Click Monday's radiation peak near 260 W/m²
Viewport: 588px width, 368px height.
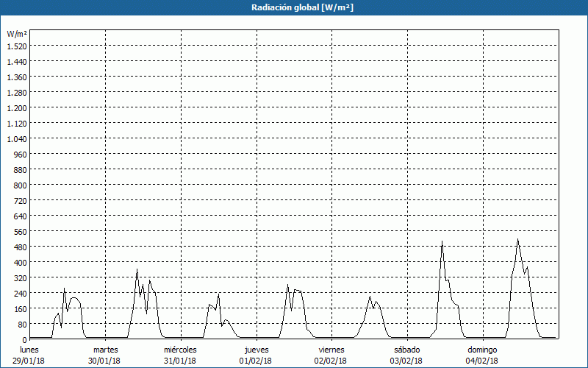[x=64, y=289]
